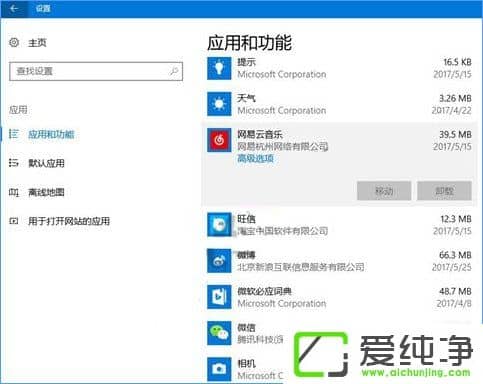Select the 提示 app name
The height and width of the screenshot is (384, 483).
[246, 62]
